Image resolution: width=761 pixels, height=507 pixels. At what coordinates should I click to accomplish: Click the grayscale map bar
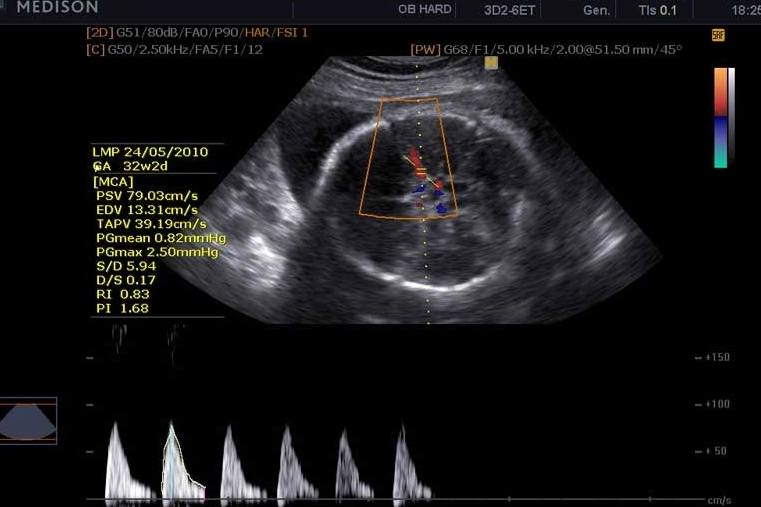pos(732,117)
